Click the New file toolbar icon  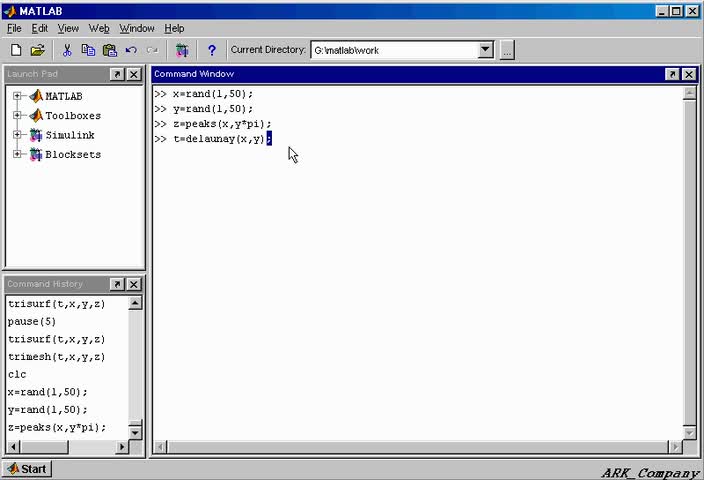coord(16,50)
